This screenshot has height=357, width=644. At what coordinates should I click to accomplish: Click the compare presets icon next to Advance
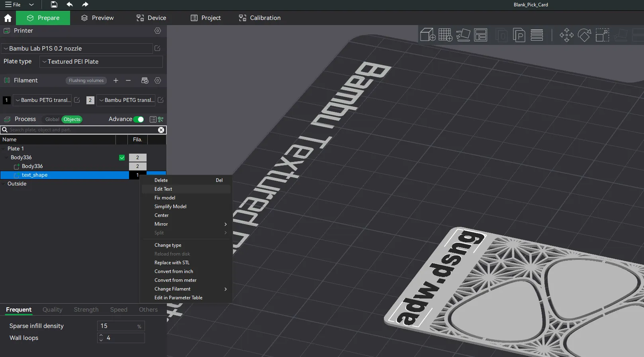[161, 119]
